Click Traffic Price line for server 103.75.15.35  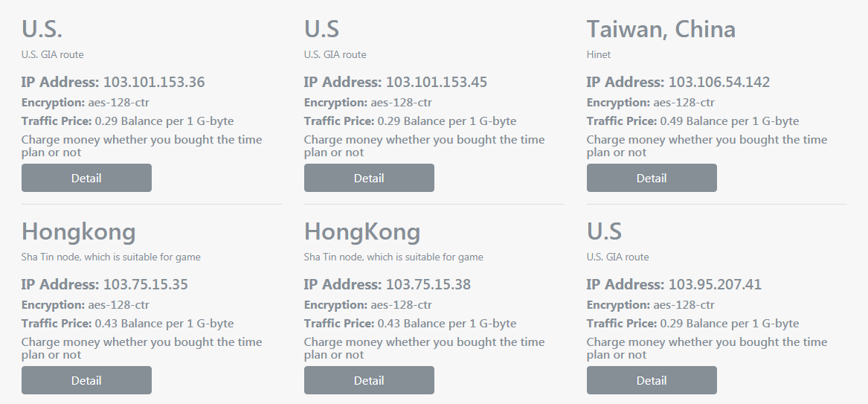[127, 324]
